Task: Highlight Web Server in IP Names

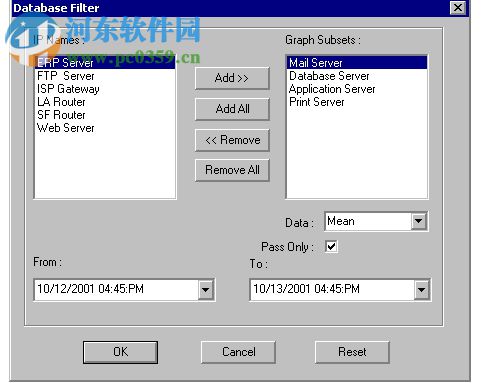Action: (105, 128)
